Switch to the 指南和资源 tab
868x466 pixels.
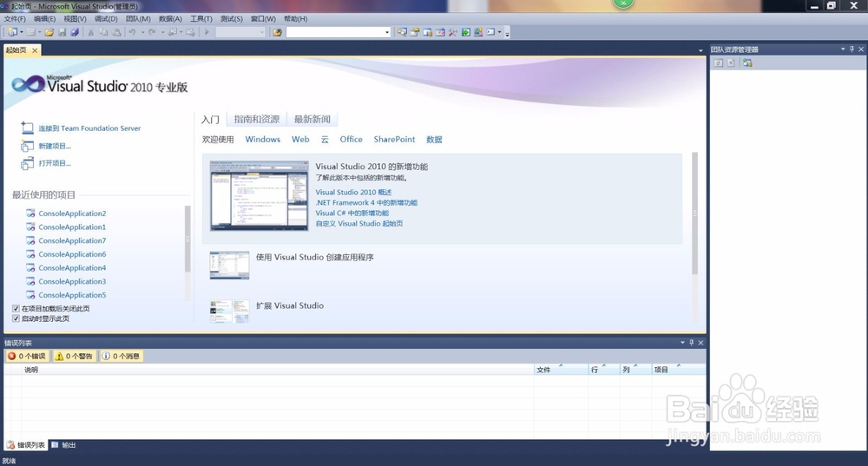pos(256,119)
